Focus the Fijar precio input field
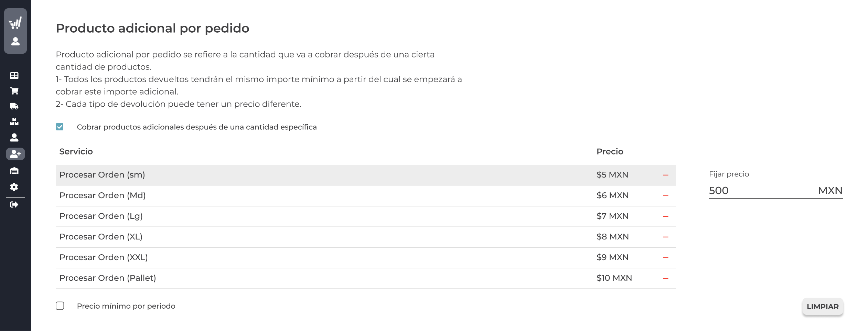 click(762, 191)
